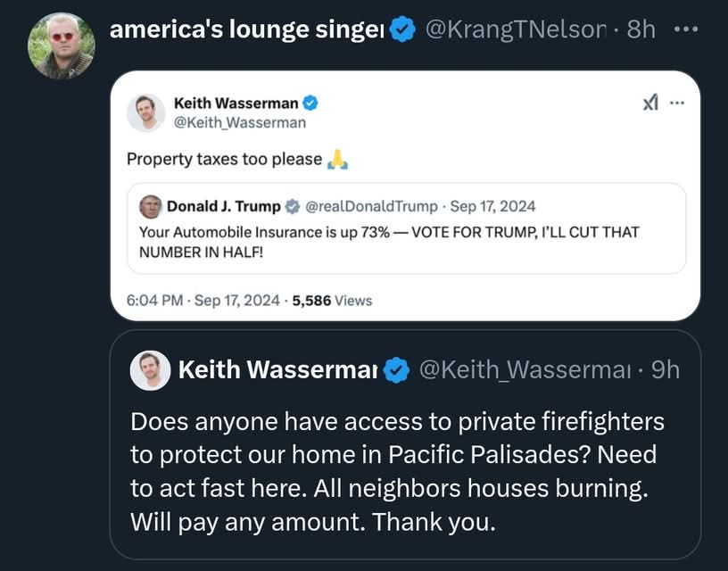Click Donald J. Trump's small avatar
728x571 pixels.
(x=151, y=206)
